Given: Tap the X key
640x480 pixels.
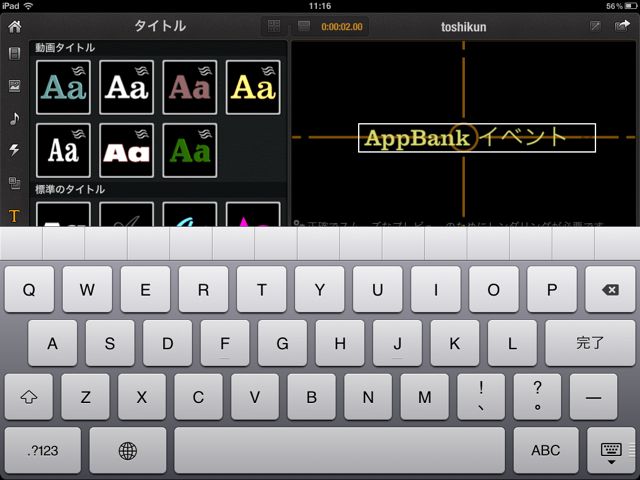Looking at the screenshot, I should (x=142, y=397).
